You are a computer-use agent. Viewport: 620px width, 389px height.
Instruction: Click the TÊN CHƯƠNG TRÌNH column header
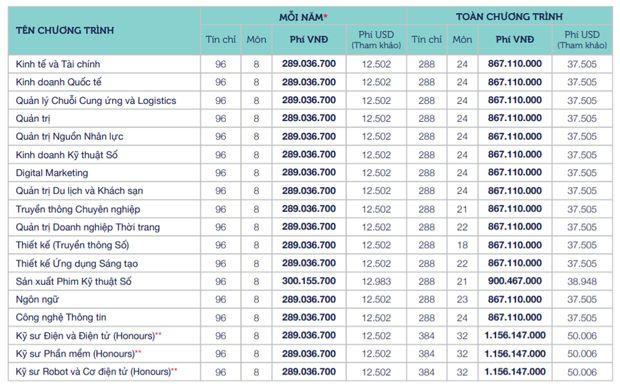(65, 30)
